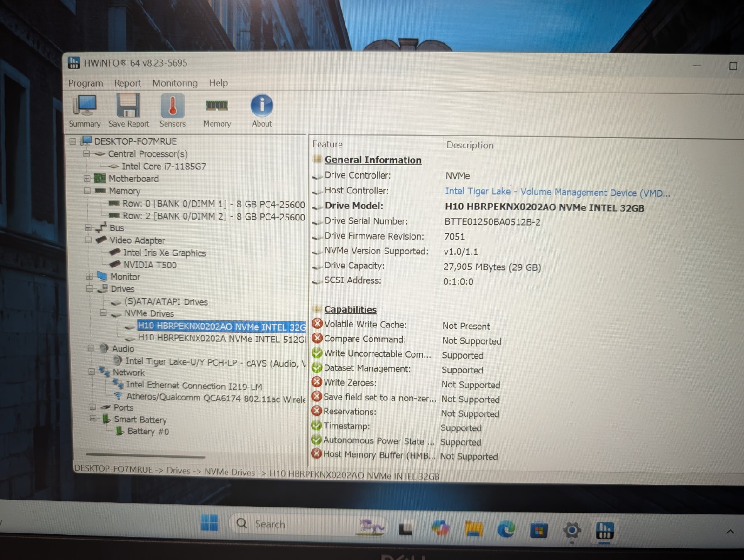
Task: Click the tree panel horizontal scrollbar
Action: click(146, 455)
